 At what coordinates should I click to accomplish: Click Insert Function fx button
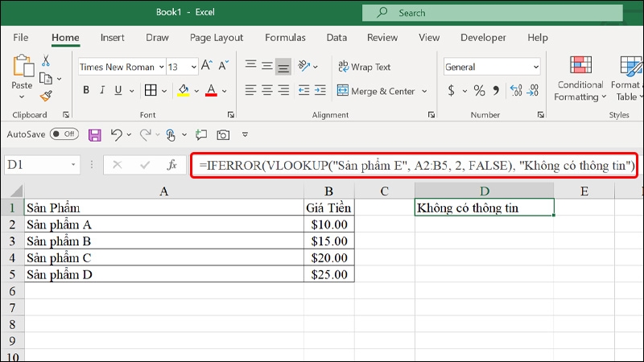point(171,165)
